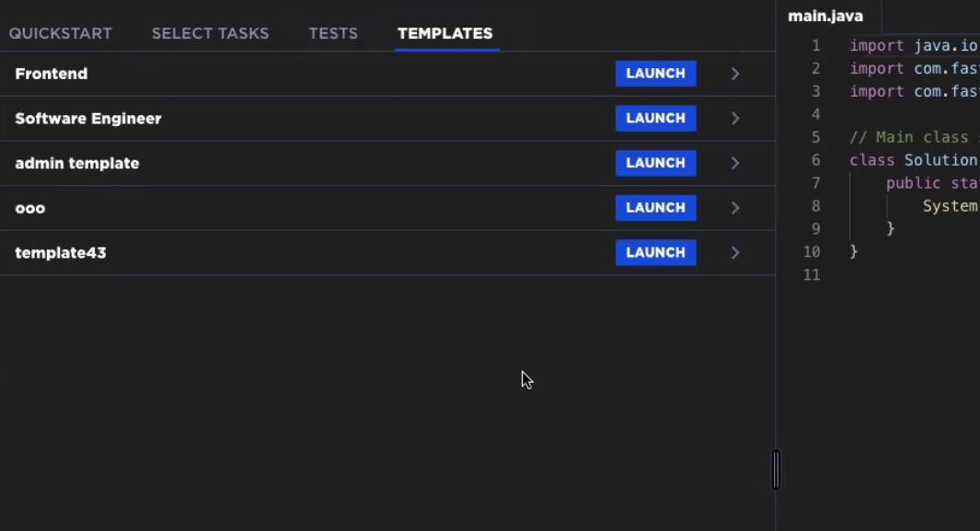Launch template43
980x531 pixels.
click(x=655, y=252)
